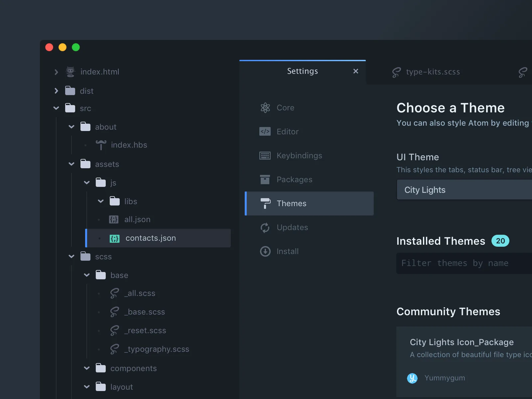Collapse the libs folder chevron
Screen dimensions: 532x399
[101, 201]
